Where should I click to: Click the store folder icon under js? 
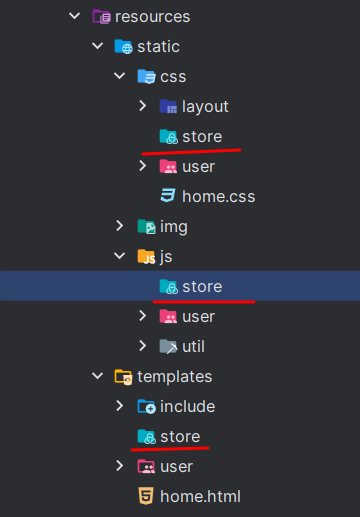pyautogui.click(x=169, y=286)
